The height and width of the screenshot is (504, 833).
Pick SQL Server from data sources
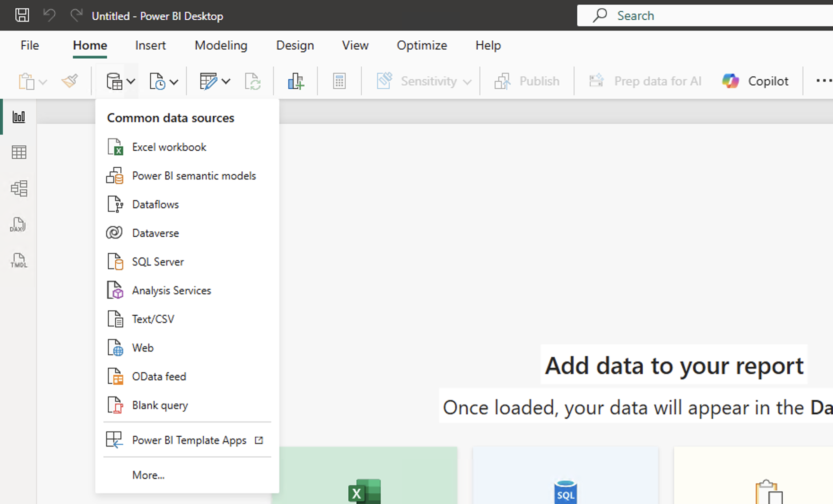187,262
